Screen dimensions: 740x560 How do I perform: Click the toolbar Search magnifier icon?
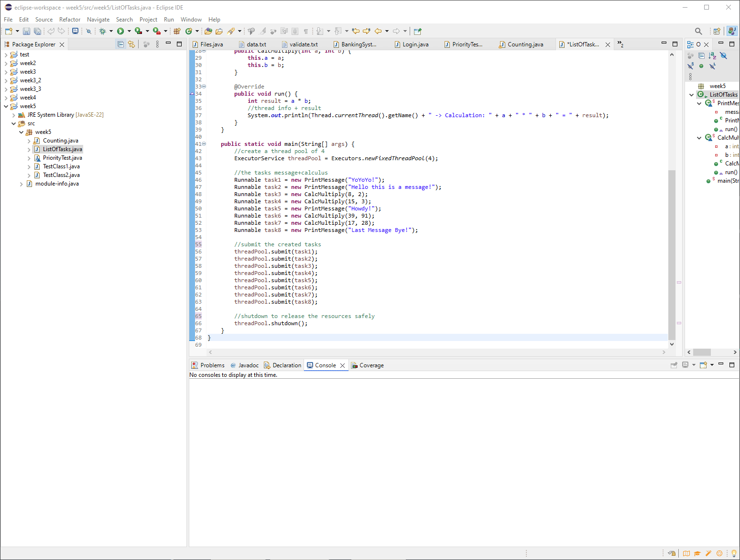698,31
